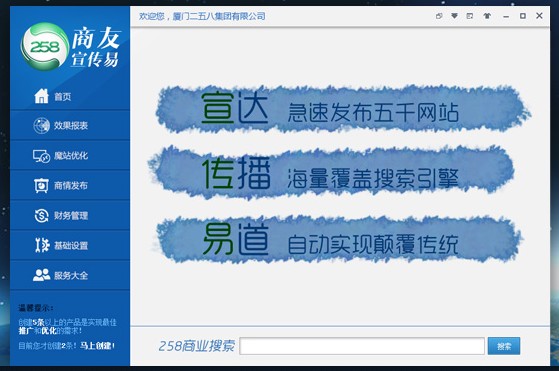Click the 258 商友宣传易 logo
The width and height of the screenshot is (559, 371).
[71, 46]
